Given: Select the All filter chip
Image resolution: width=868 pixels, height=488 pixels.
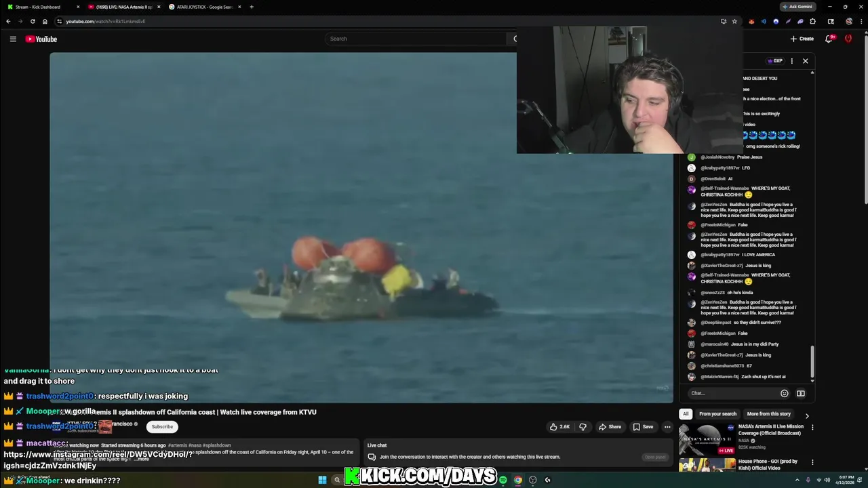Looking at the screenshot, I should point(686,414).
